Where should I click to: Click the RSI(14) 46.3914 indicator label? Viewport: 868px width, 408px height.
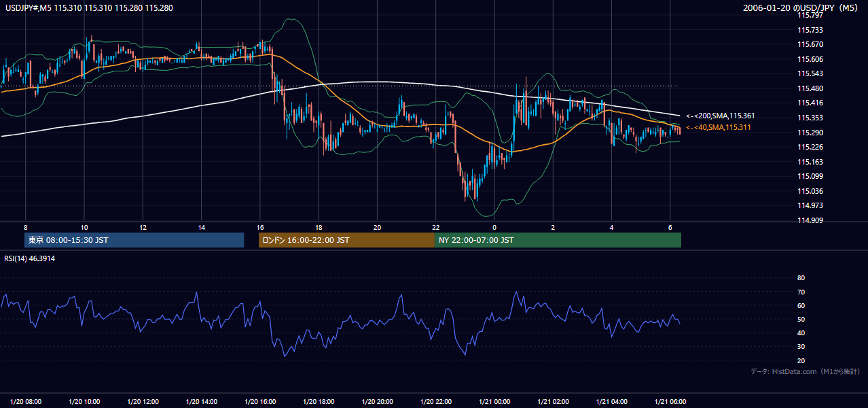pos(29,258)
